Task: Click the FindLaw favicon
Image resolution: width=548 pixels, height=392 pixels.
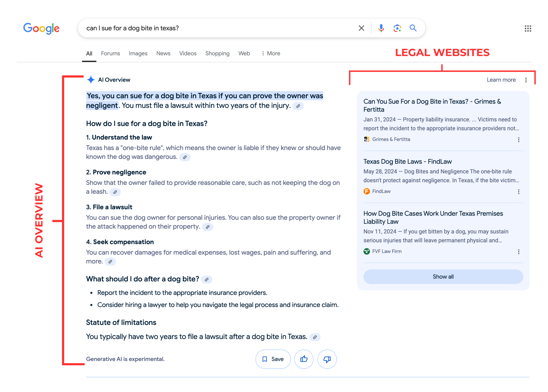Action: [367, 191]
